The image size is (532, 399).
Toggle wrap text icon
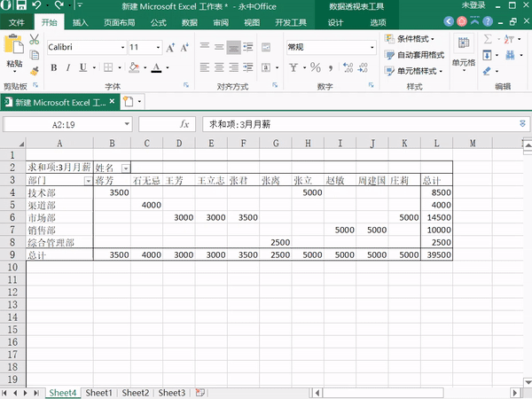click(x=266, y=47)
